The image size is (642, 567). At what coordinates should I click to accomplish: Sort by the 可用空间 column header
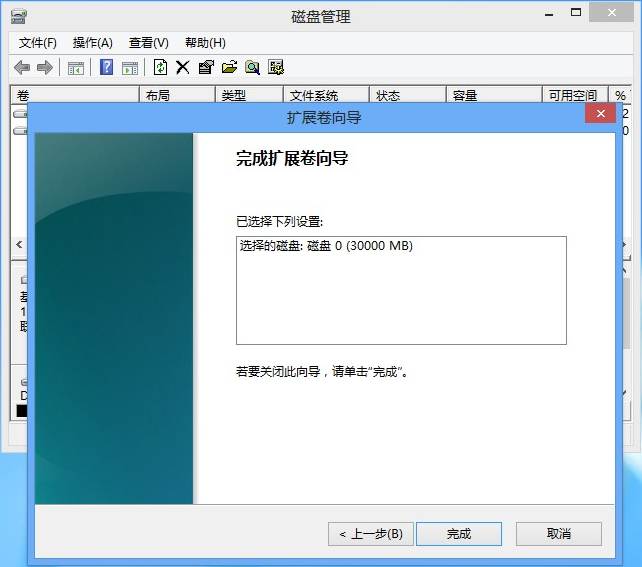(575, 95)
